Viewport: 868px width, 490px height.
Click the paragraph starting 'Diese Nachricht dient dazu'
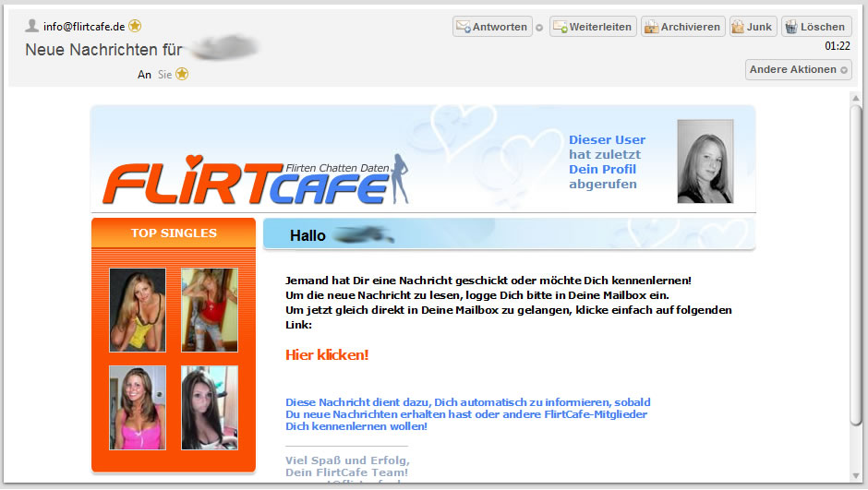468,414
